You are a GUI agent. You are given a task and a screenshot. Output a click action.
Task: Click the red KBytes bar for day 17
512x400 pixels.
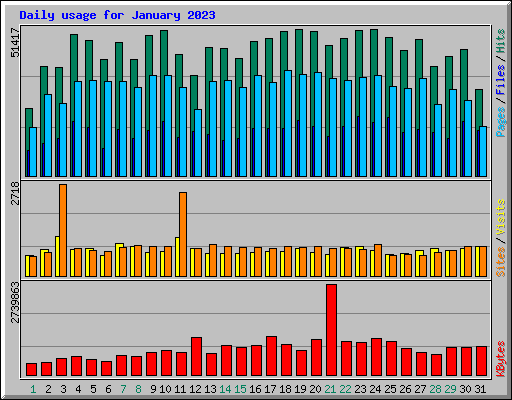271,356
